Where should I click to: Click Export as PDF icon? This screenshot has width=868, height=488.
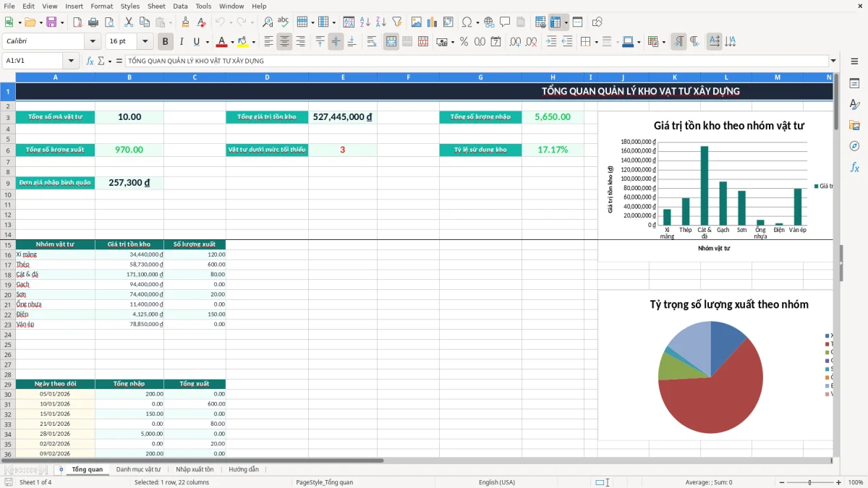coord(77,22)
